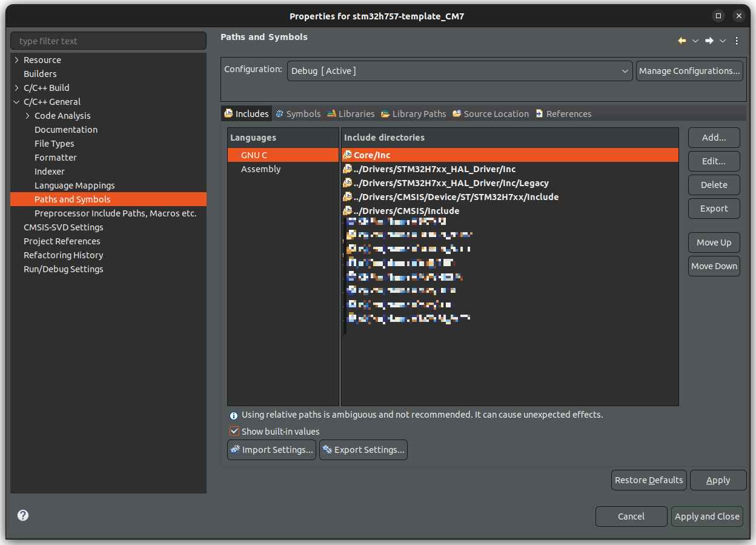Select Language Mappings in the tree
Screen dimensions: 756x545
(x=75, y=186)
